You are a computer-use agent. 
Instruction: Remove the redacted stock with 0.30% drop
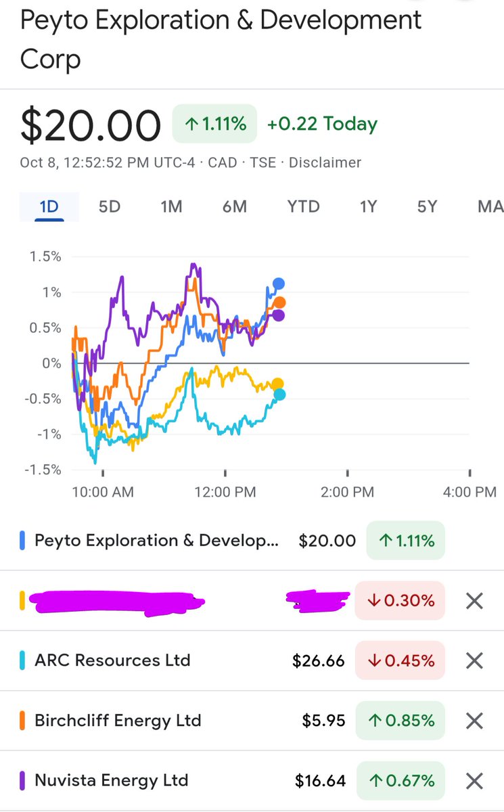(475, 600)
